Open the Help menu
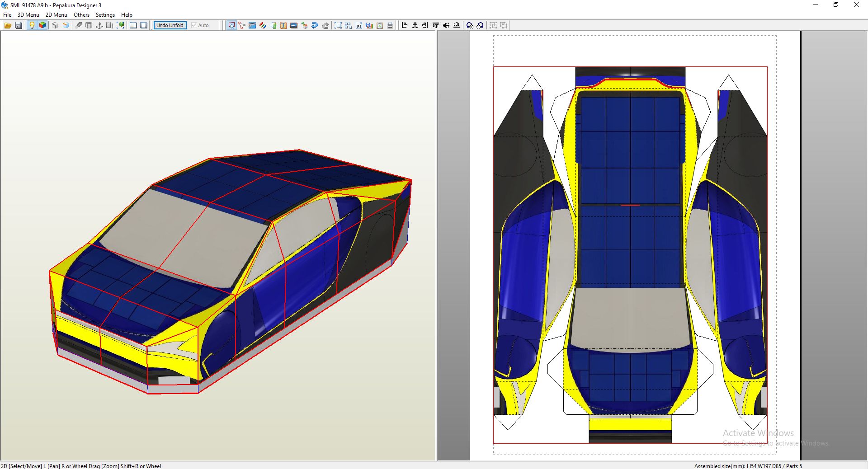This screenshot has height=469, width=868. click(127, 15)
